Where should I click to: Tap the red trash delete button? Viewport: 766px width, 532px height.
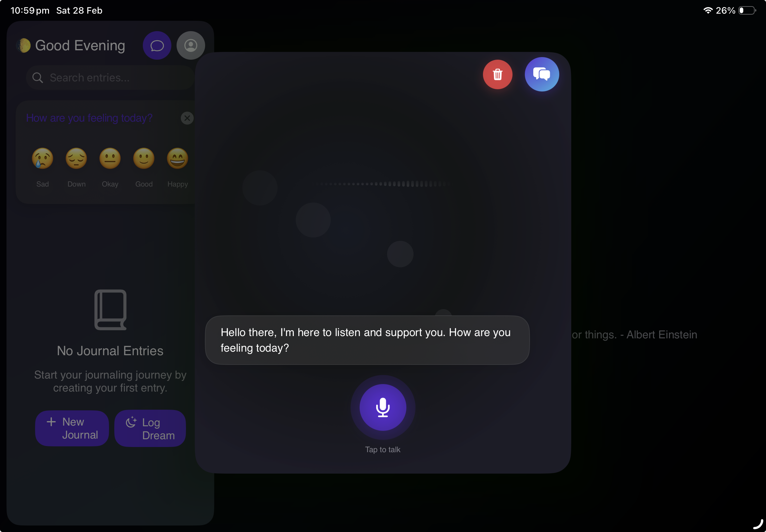click(498, 74)
